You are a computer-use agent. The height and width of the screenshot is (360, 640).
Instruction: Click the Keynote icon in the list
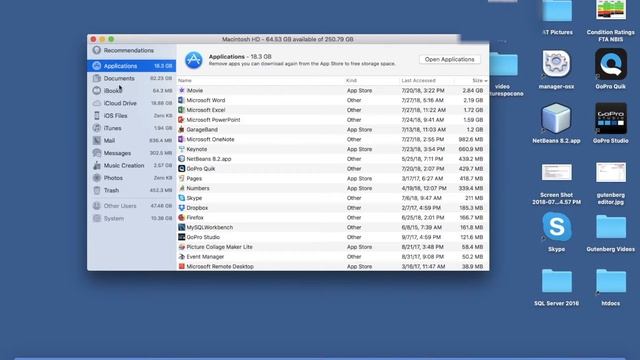pyautogui.click(x=182, y=149)
